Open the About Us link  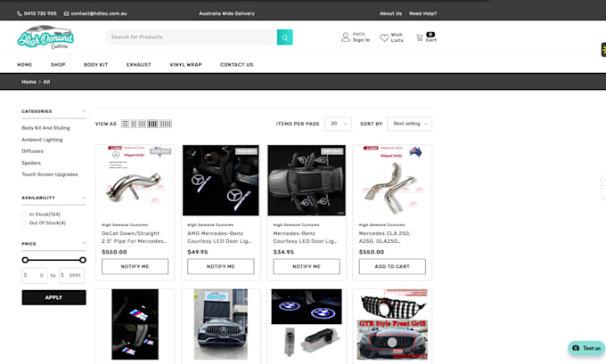[x=390, y=13]
